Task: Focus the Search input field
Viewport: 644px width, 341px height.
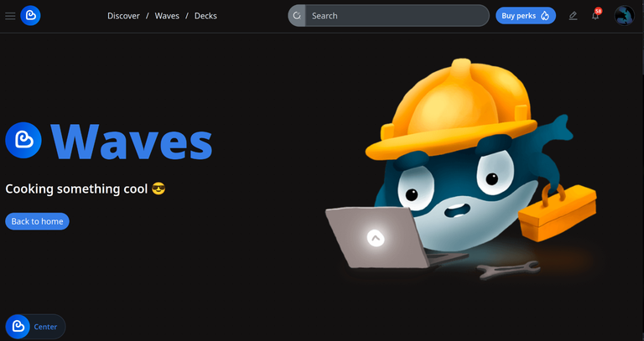Action: [397, 16]
